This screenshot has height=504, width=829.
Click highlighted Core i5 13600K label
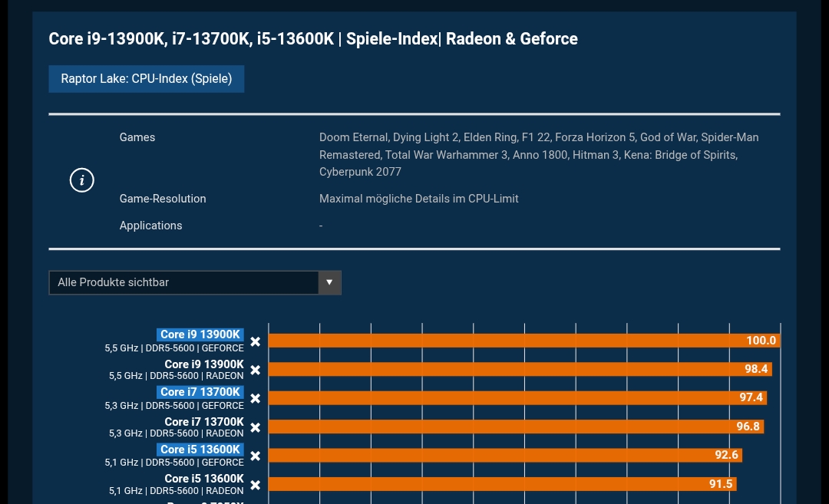[200, 450]
